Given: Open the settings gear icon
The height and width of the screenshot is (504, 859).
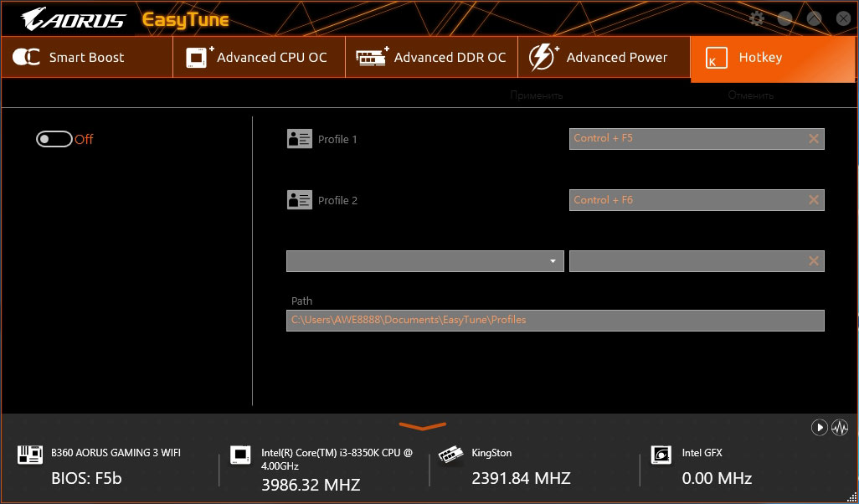Looking at the screenshot, I should pyautogui.click(x=757, y=18).
